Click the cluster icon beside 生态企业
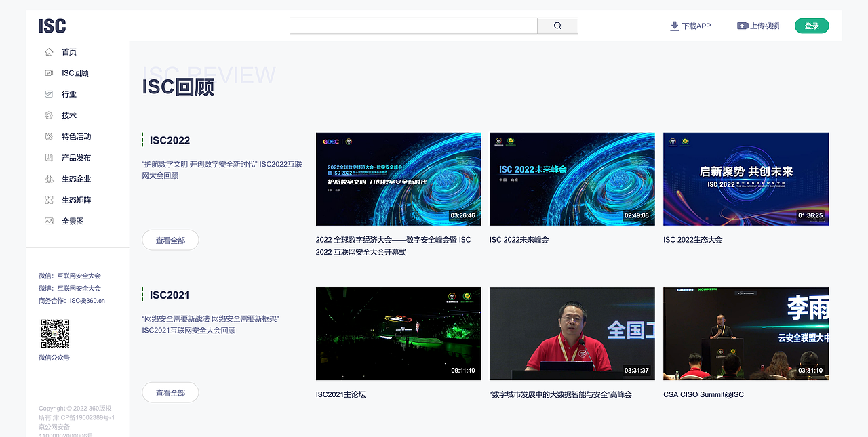 tap(49, 179)
